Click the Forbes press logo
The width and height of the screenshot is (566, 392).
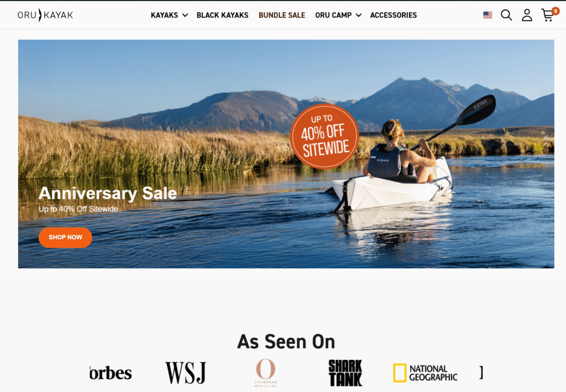point(111,373)
